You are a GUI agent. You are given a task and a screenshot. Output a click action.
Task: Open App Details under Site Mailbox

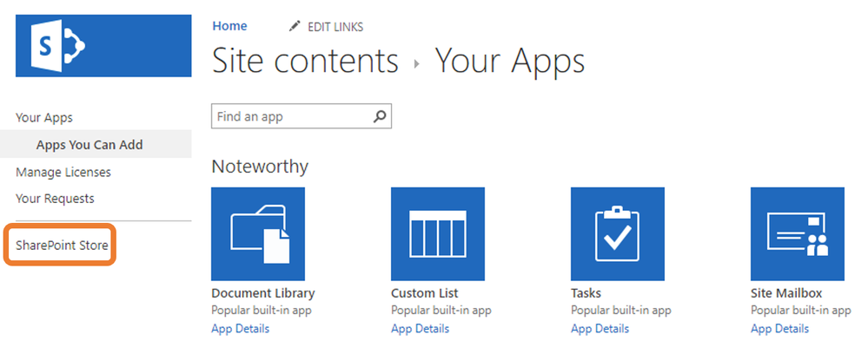point(780,329)
